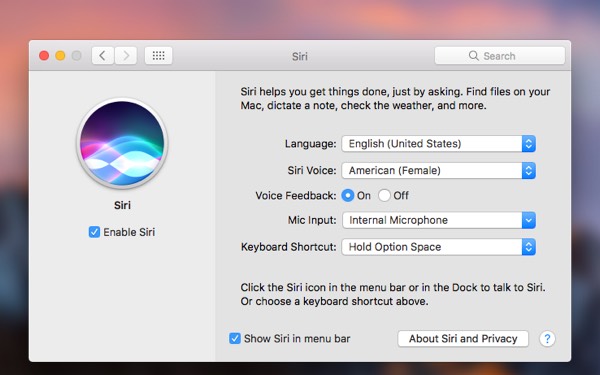
Task: Minimize window with yellow button
Action: pyautogui.click(x=60, y=56)
